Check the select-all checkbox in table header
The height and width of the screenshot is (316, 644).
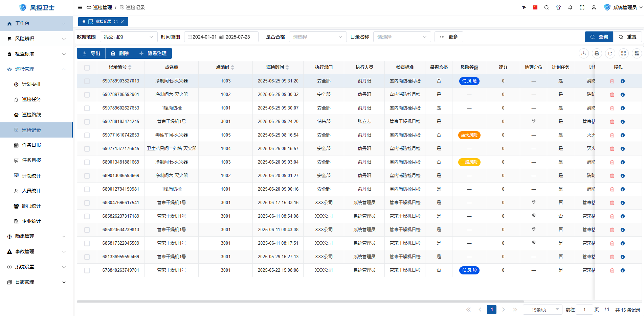(87, 68)
